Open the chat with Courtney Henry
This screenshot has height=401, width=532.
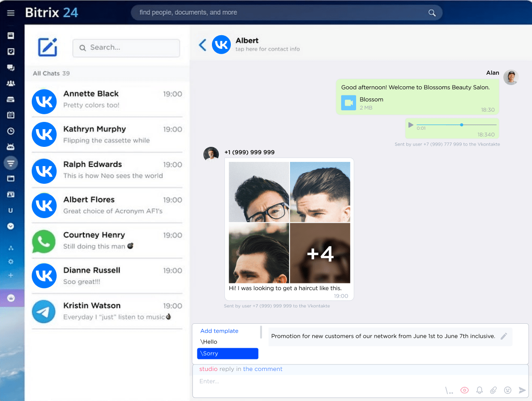point(107,240)
